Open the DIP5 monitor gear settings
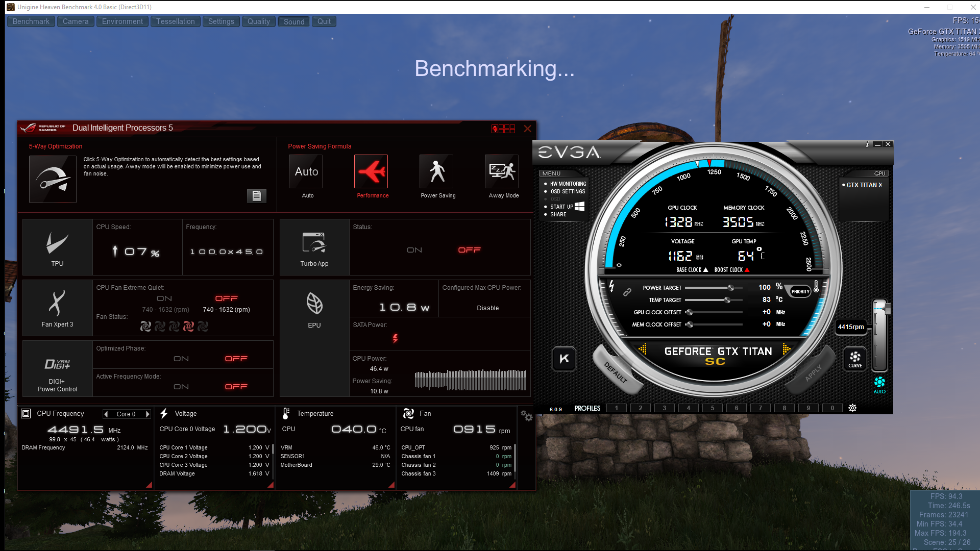980x551 pixels. [x=527, y=416]
